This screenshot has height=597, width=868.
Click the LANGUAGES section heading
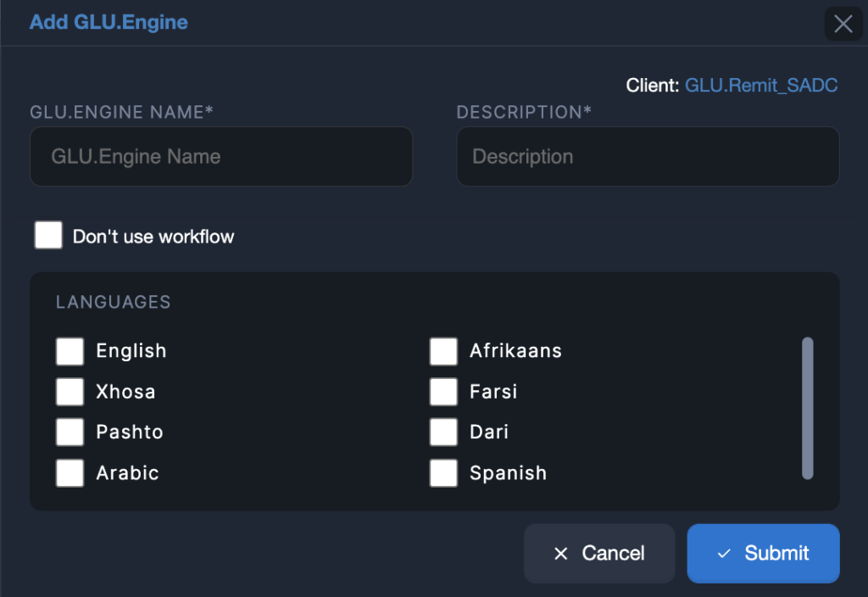pos(114,303)
